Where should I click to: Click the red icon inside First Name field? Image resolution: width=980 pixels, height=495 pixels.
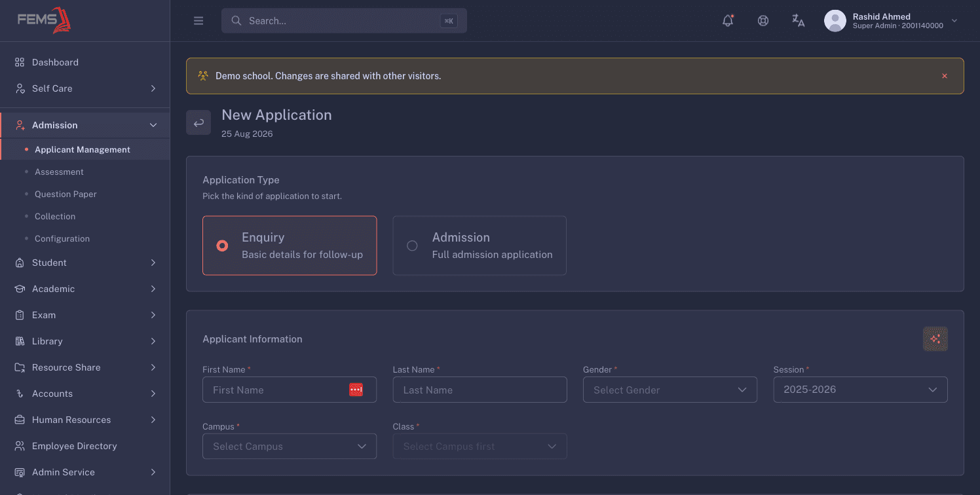(356, 390)
